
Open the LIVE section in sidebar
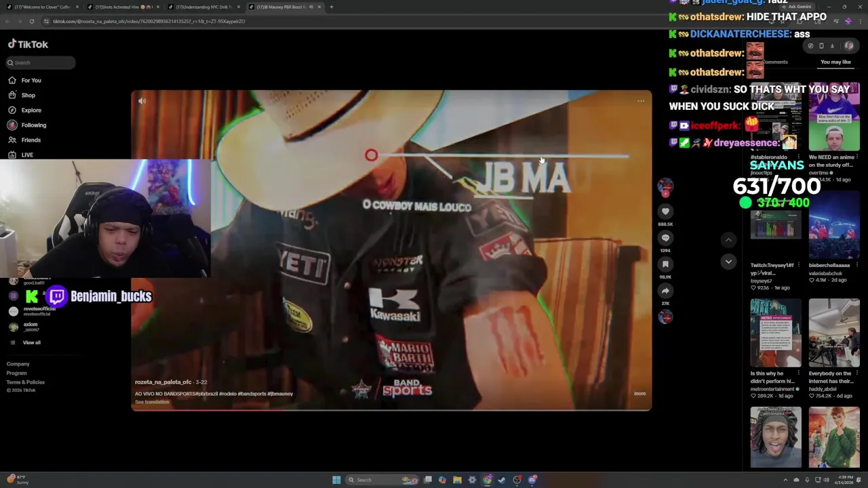click(x=20, y=155)
